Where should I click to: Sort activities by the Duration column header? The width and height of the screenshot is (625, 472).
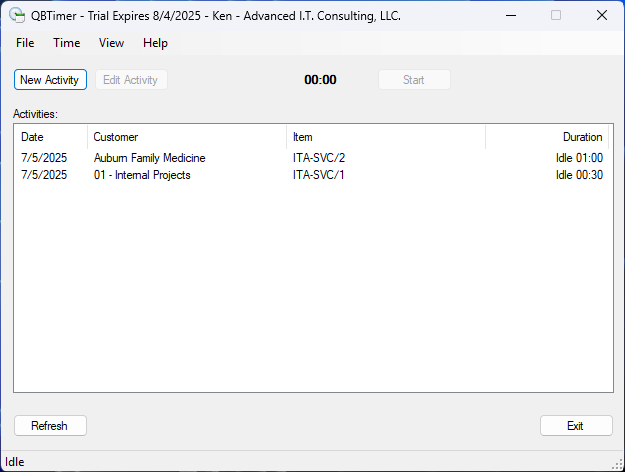click(547, 137)
